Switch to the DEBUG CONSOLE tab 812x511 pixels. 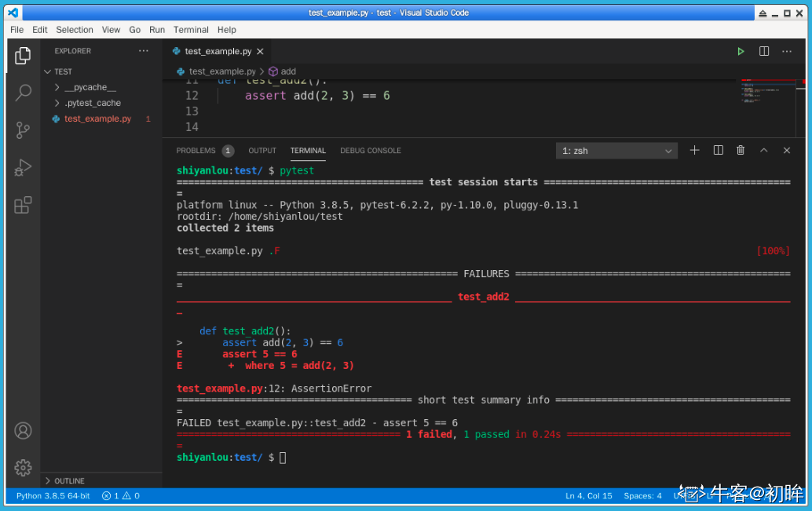pos(370,151)
